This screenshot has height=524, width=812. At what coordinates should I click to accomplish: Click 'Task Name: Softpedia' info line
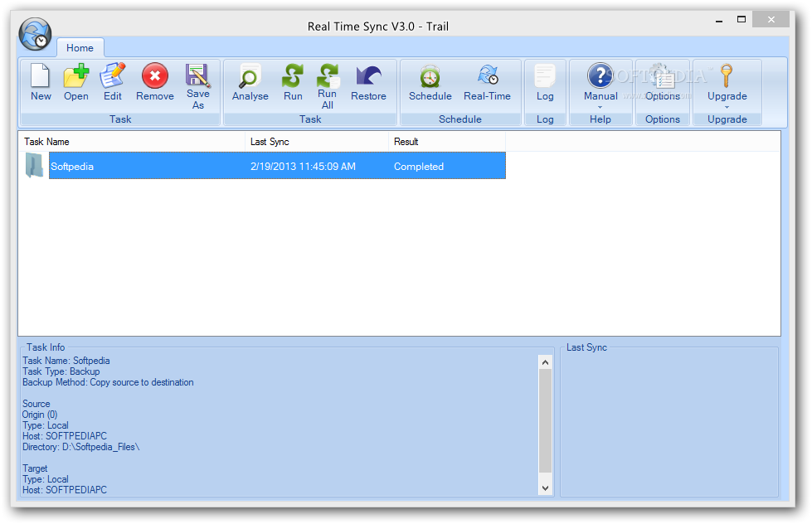point(66,361)
